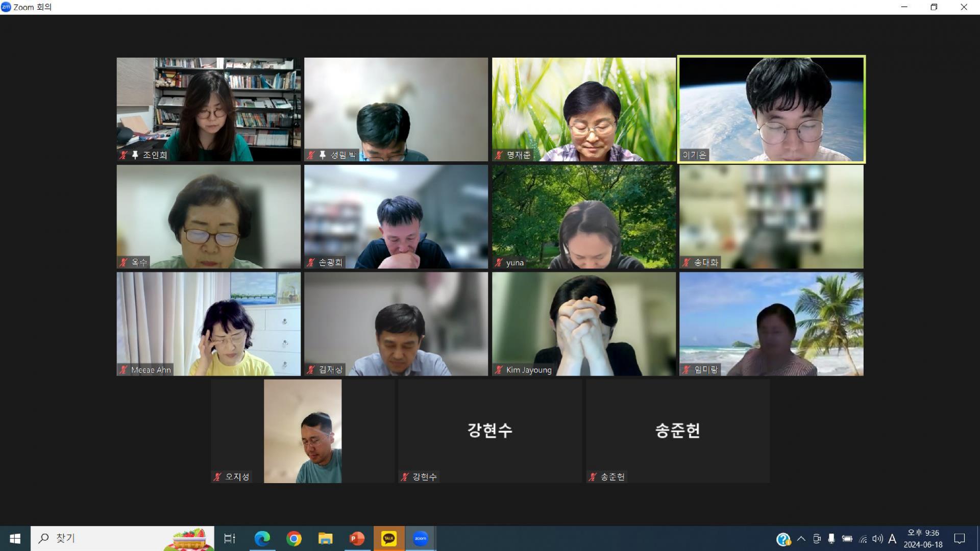Click Meeae Ahn name label

151,370
